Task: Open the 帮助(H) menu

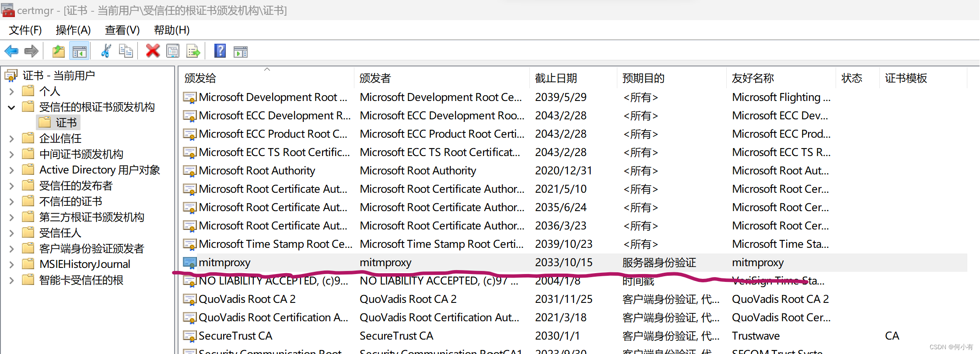Action: pyautogui.click(x=171, y=30)
